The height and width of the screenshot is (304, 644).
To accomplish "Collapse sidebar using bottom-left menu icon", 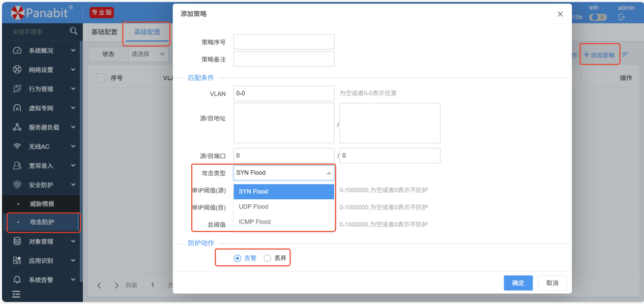I will (17, 294).
